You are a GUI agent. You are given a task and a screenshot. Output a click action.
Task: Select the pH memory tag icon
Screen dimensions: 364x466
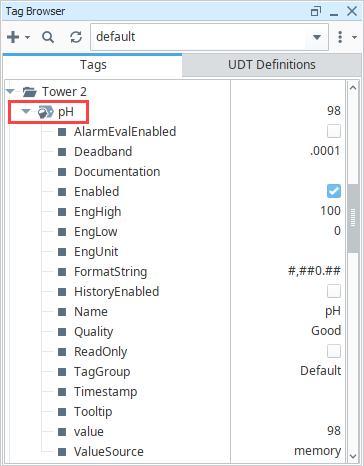coord(46,112)
